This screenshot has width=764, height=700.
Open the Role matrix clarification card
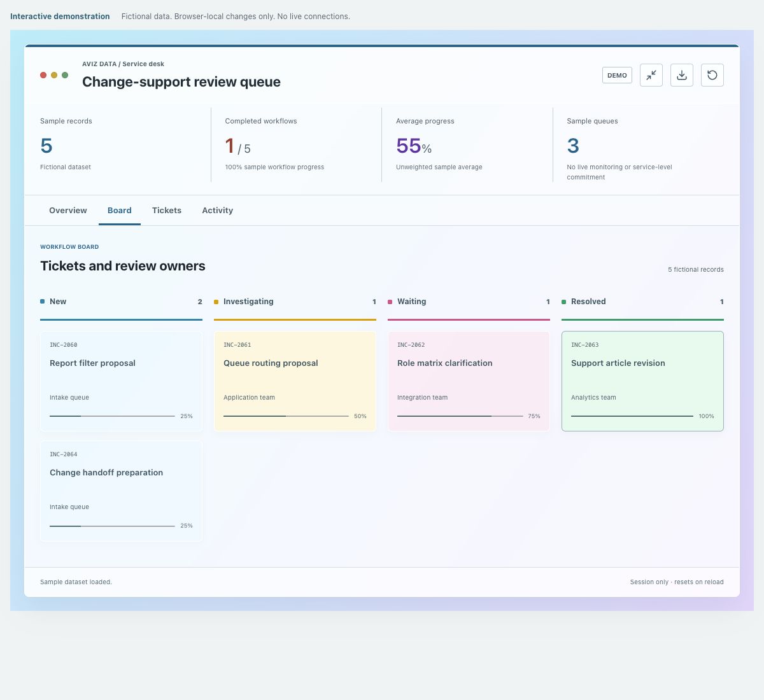click(x=469, y=381)
